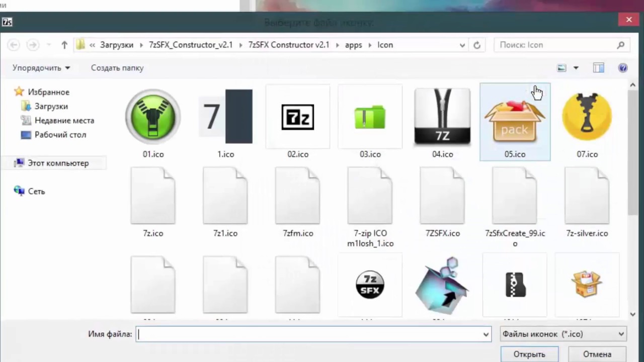Image resolution: width=644 pixels, height=362 pixels.
Task: Click the Icon breadcrumb segment
Action: [385, 45]
